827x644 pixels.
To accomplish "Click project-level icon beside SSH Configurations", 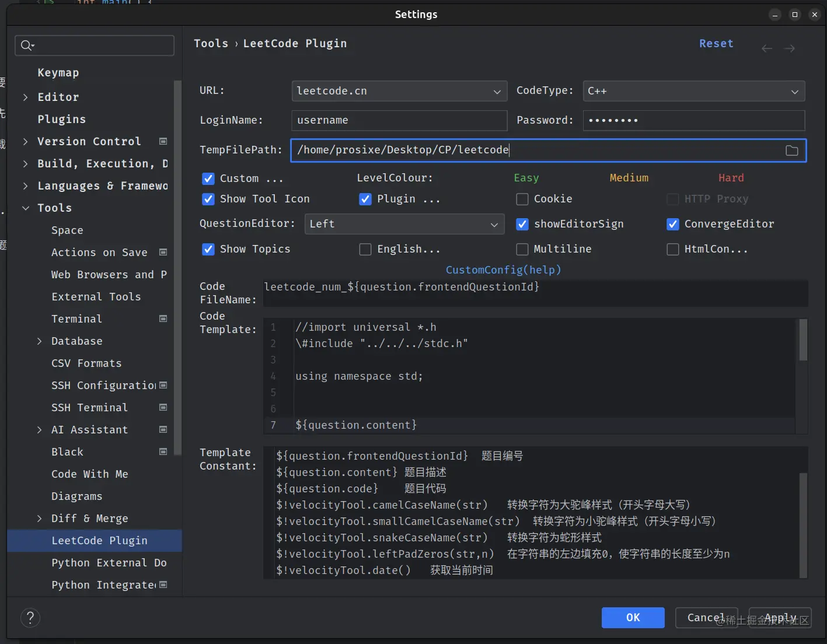I will click(x=163, y=385).
